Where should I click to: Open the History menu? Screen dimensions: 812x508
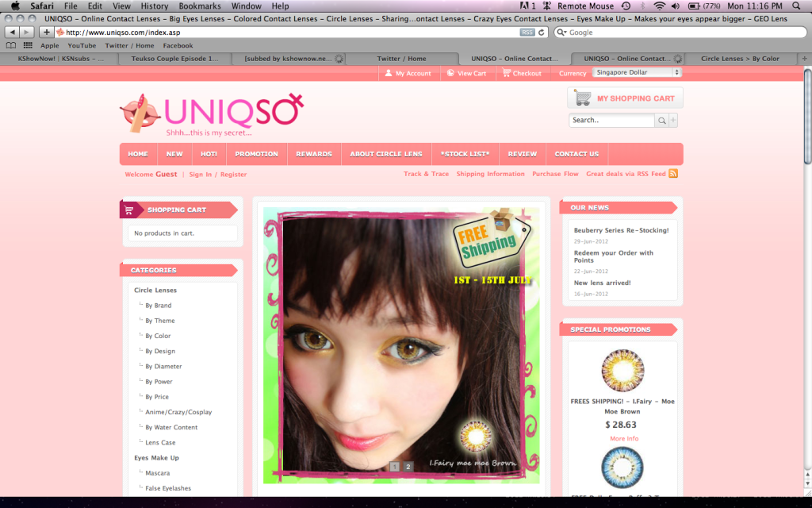[155, 6]
